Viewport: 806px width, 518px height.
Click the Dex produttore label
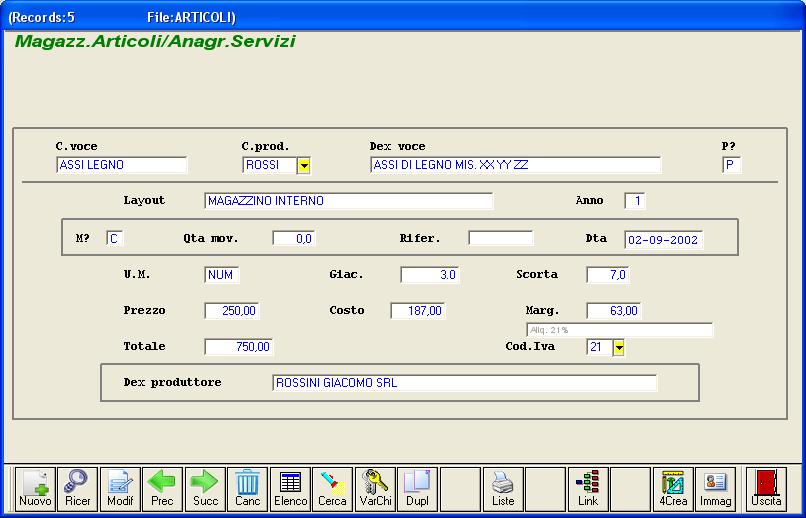click(172, 382)
